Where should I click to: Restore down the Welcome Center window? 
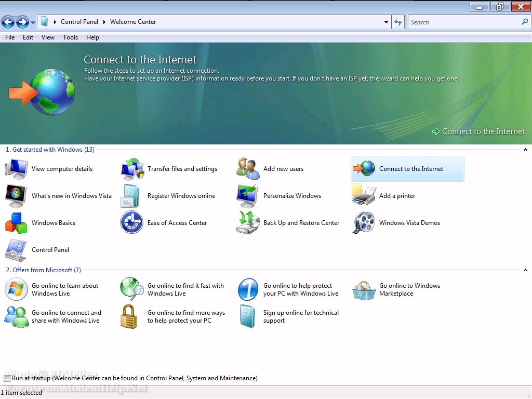point(500,7)
